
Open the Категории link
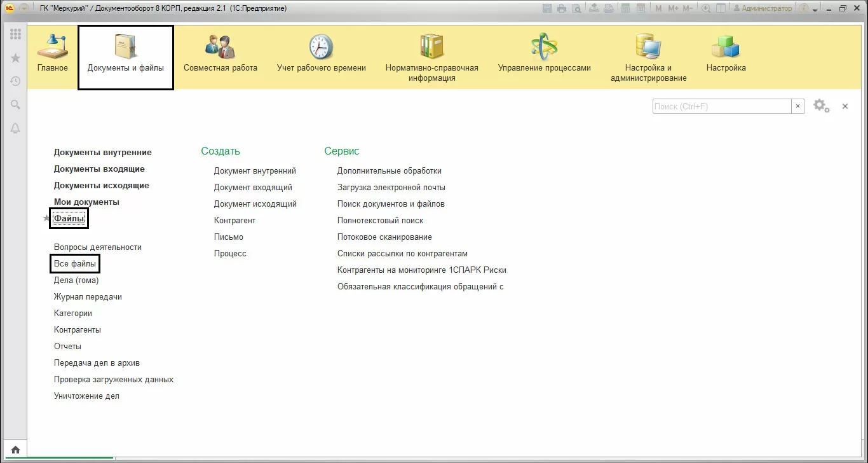(73, 313)
